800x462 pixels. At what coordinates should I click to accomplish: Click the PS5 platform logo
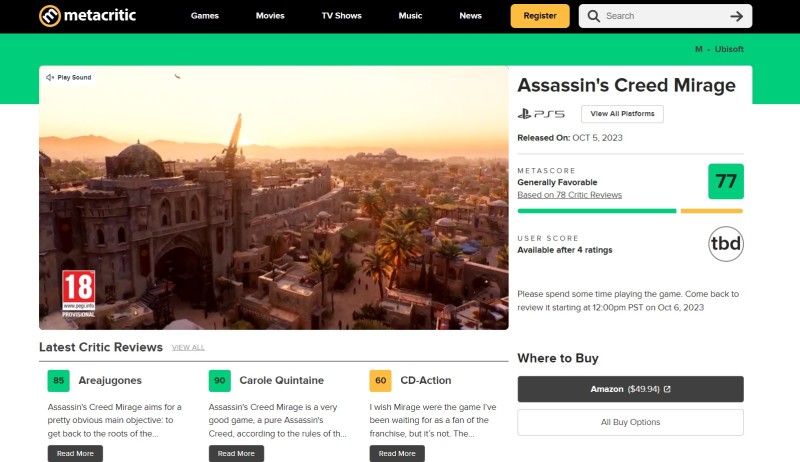point(541,114)
